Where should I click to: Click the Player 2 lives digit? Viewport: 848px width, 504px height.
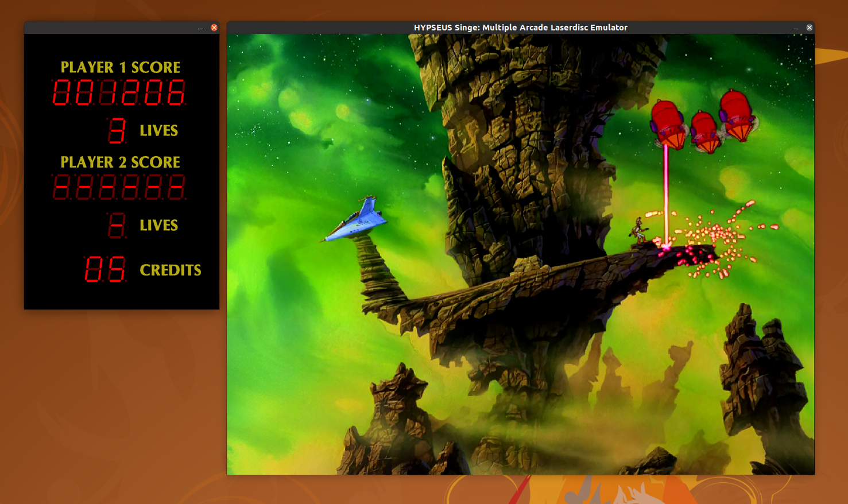click(117, 225)
